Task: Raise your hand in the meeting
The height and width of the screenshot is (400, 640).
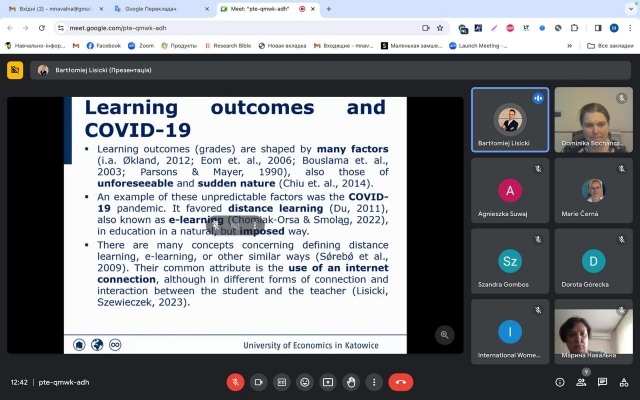Action: [351, 382]
